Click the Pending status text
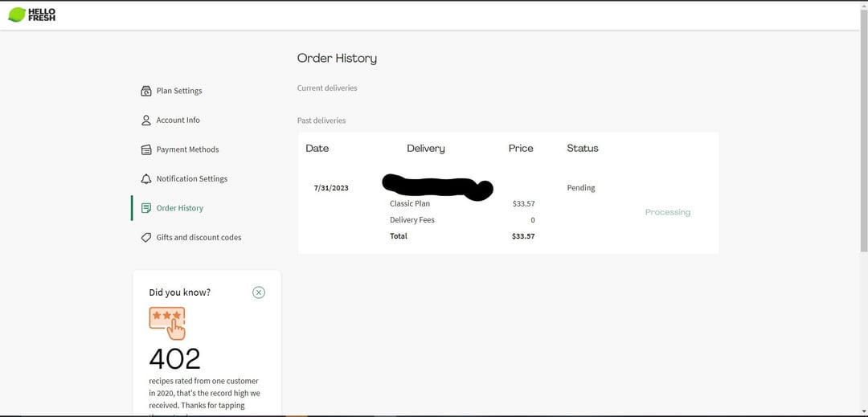Viewport: 868px width, 417px height. (x=581, y=188)
